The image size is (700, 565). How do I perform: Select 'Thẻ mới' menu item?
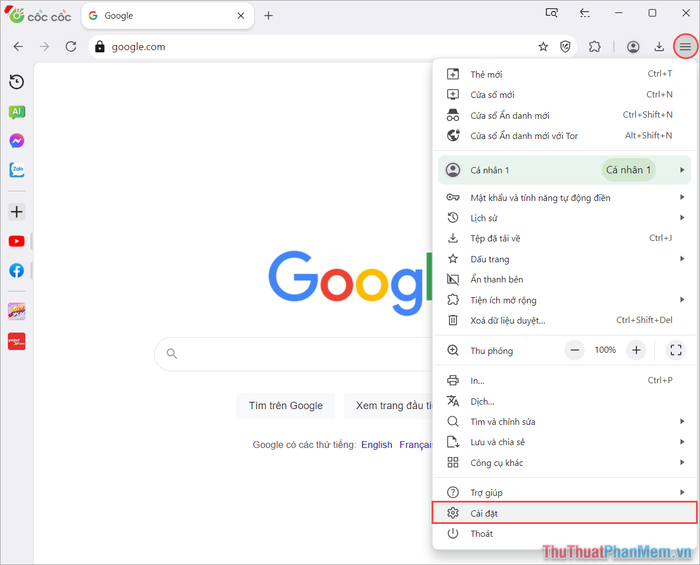tap(564, 74)
